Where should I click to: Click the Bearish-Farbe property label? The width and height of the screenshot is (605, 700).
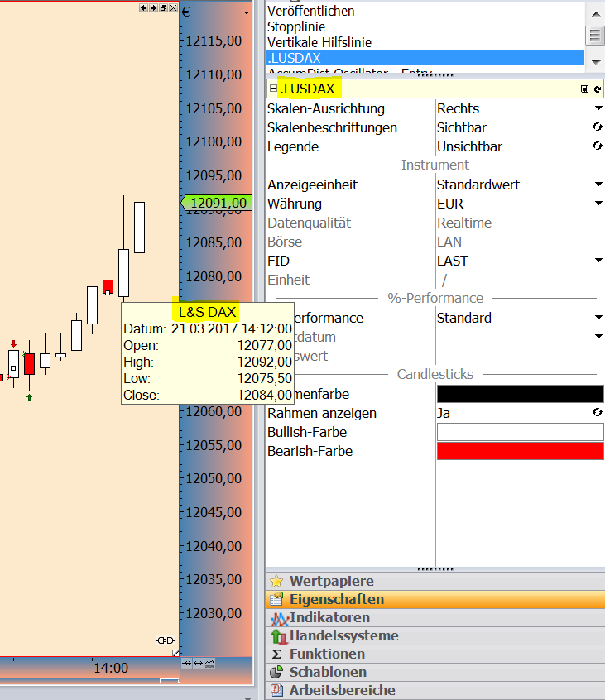310,451
